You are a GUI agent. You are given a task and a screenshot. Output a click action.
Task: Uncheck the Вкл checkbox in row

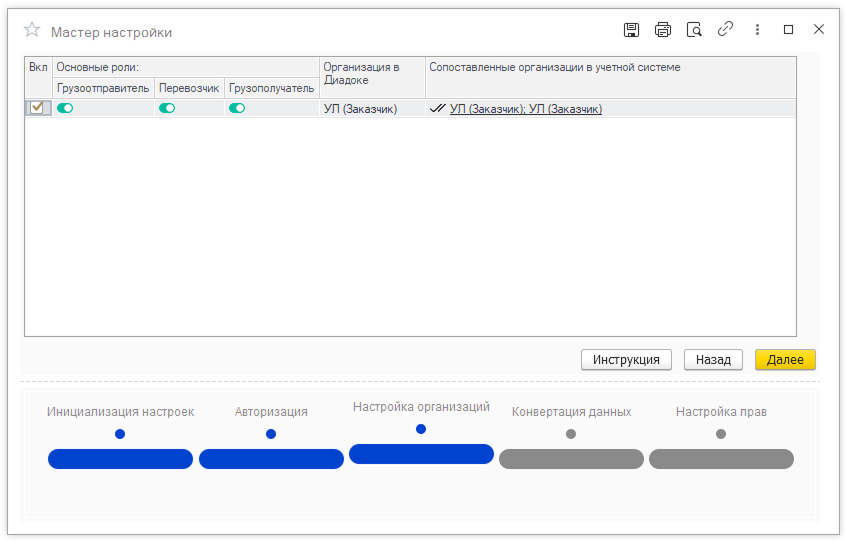[37, 108]
